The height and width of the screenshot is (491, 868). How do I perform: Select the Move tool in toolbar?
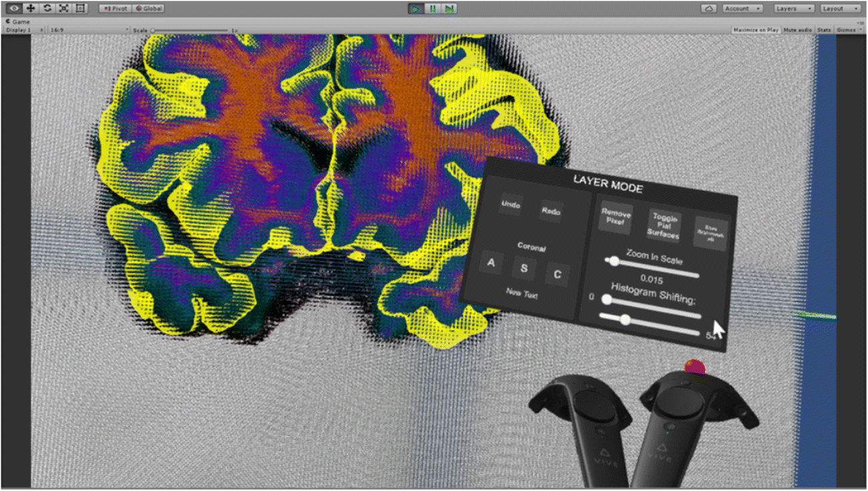pos(30,9)
